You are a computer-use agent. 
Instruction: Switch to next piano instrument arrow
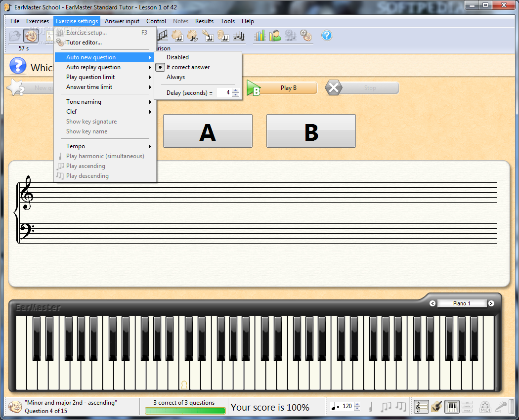click(x=491, y=303)
